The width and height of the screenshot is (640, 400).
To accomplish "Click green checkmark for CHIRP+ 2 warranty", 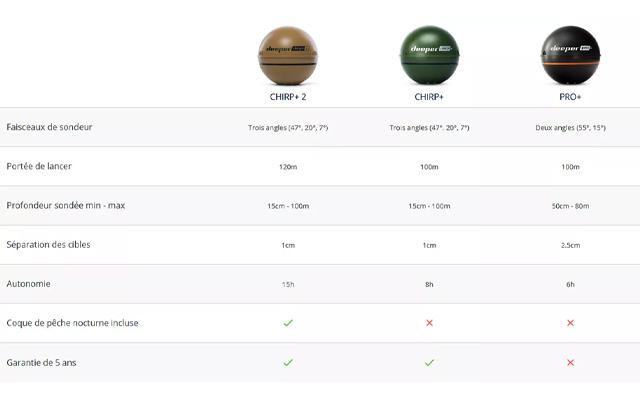I will 288,362.
